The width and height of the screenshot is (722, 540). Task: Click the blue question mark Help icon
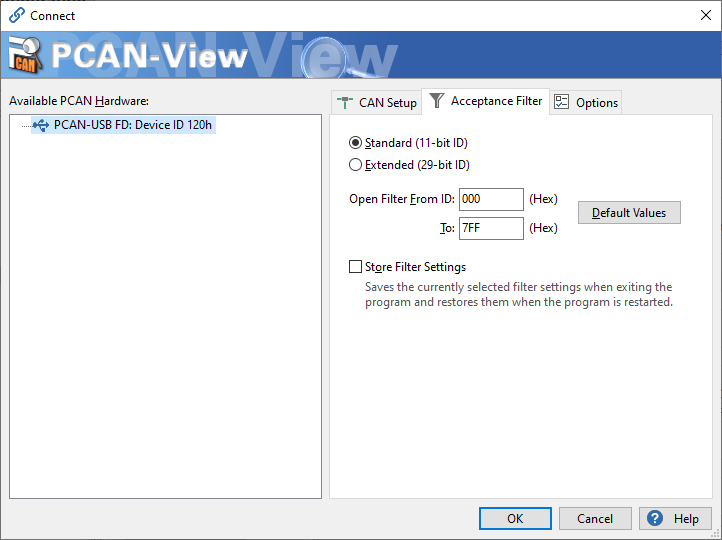click(x=655, y=518)
